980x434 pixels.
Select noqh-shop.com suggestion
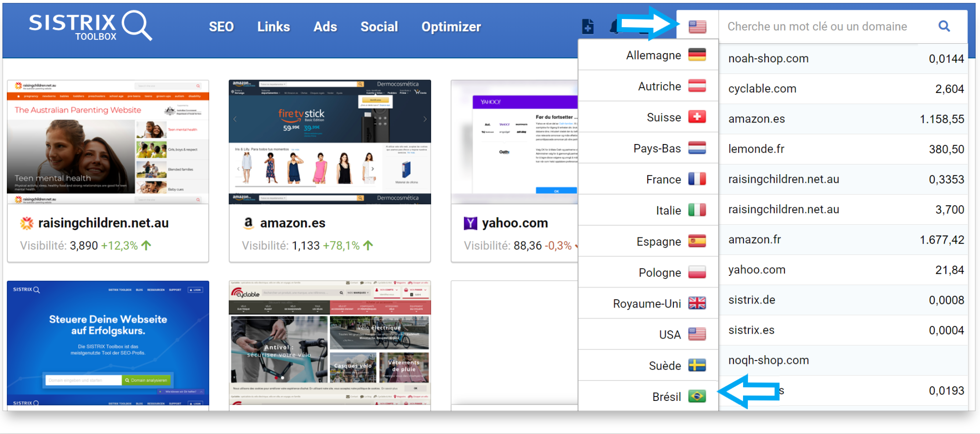843,361
